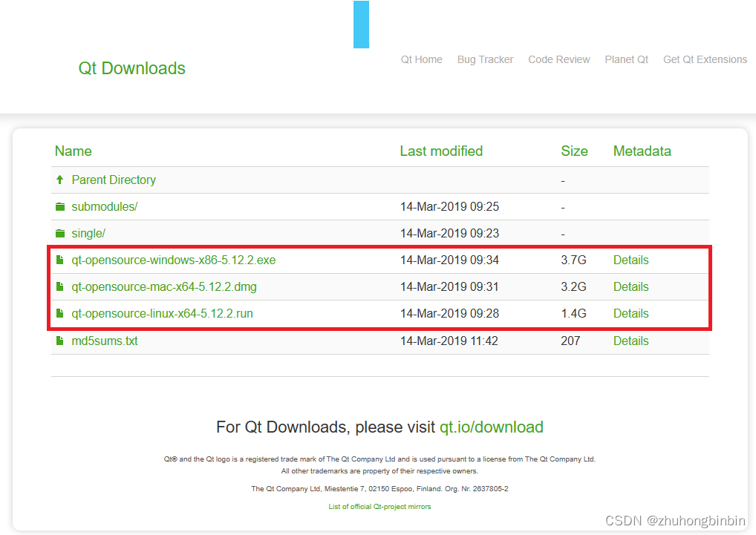Click the file icon beside md5sums.txt

(x=60, y=341)
